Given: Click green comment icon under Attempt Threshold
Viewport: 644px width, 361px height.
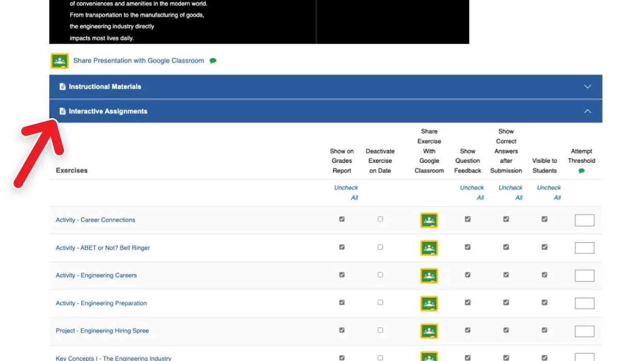Looking at the screenshot, I should (x=582, y=171).
